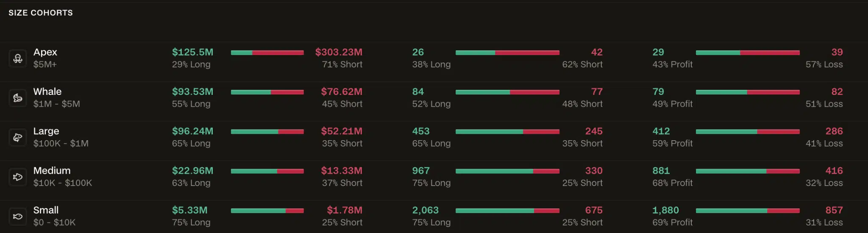Click the Apex $303.23M short value
868x233 pixels.
[339, 52]
